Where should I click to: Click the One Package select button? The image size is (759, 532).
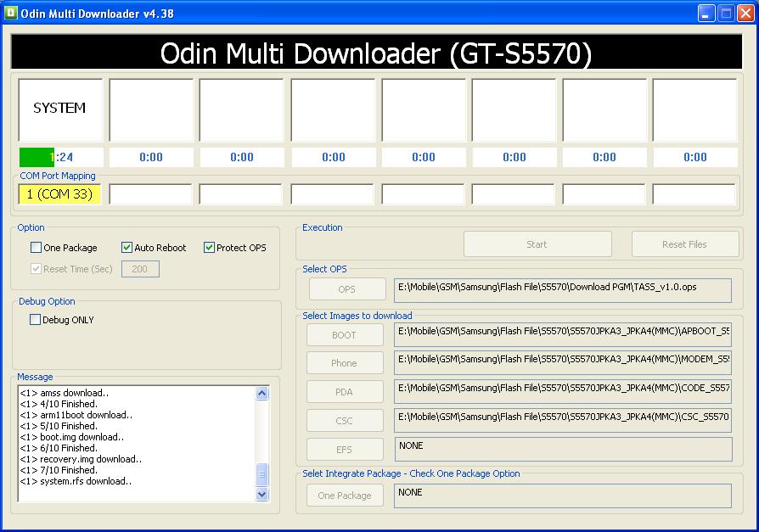pyautogui.click(x=344, y=496)
